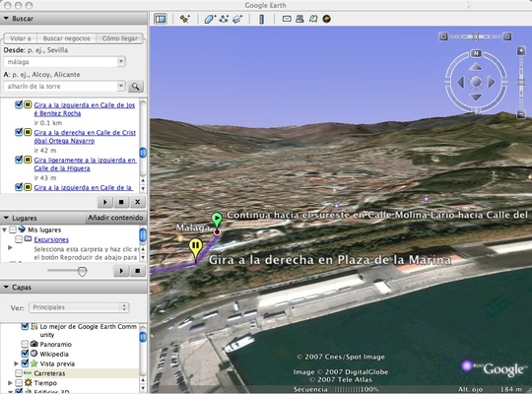Screen dimensions: 532x394
Task: Switch to the 'Buscar negocios' tab
Action: 67,38
